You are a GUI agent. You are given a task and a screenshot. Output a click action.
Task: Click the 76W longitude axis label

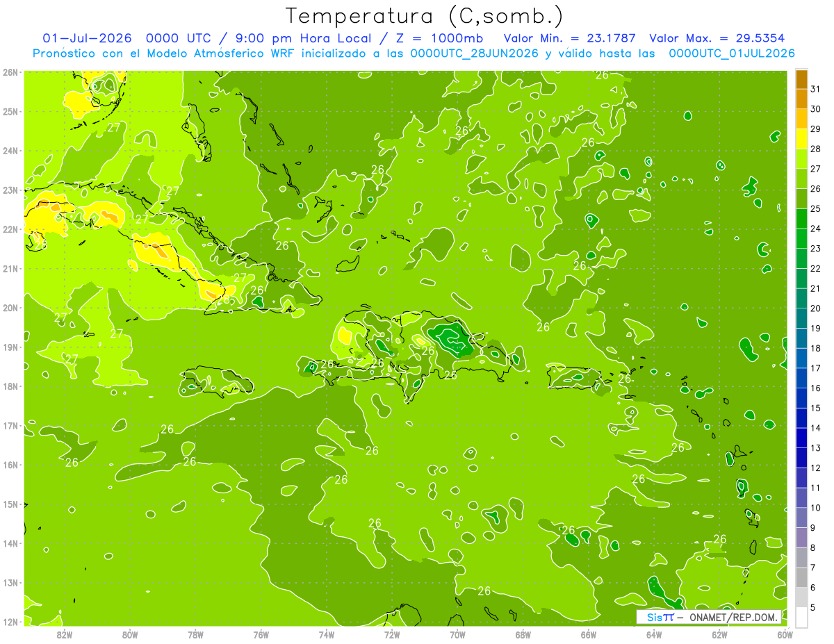coord(261,634)
